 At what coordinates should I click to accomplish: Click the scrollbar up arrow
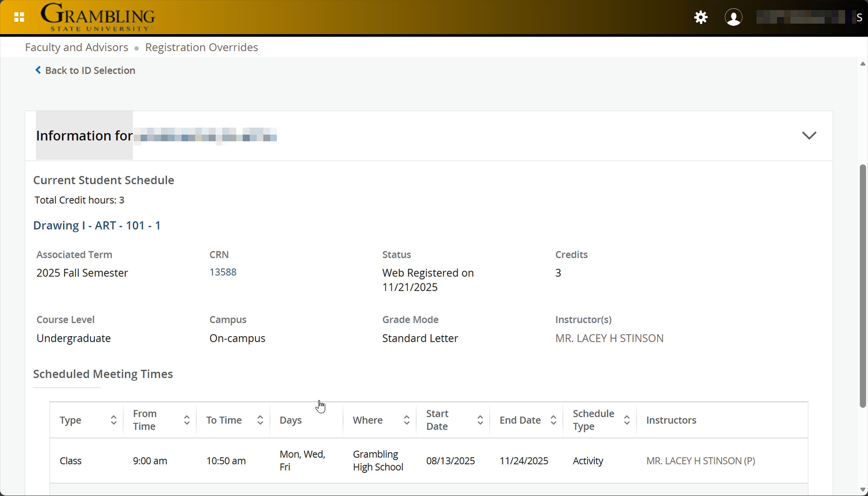click(x=863, y=64)
